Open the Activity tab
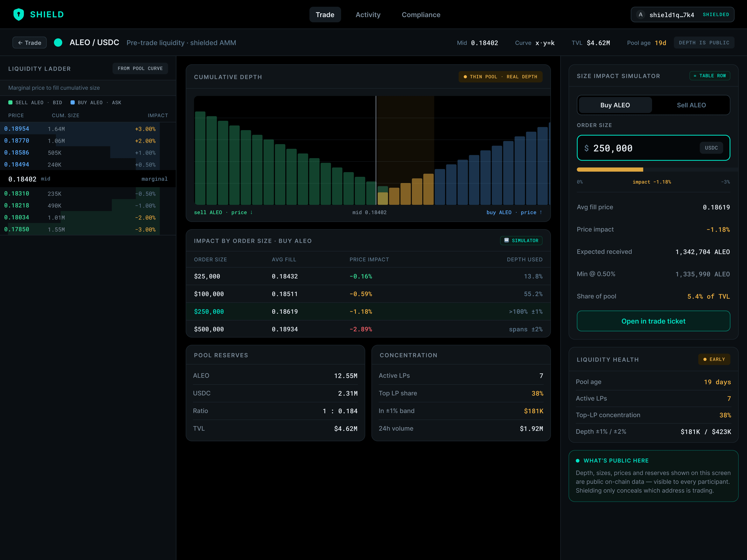 click(x=368, y=15)
